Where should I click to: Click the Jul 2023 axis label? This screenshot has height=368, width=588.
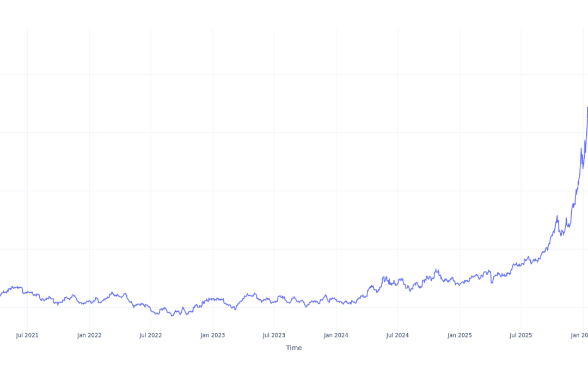point(274,335)
